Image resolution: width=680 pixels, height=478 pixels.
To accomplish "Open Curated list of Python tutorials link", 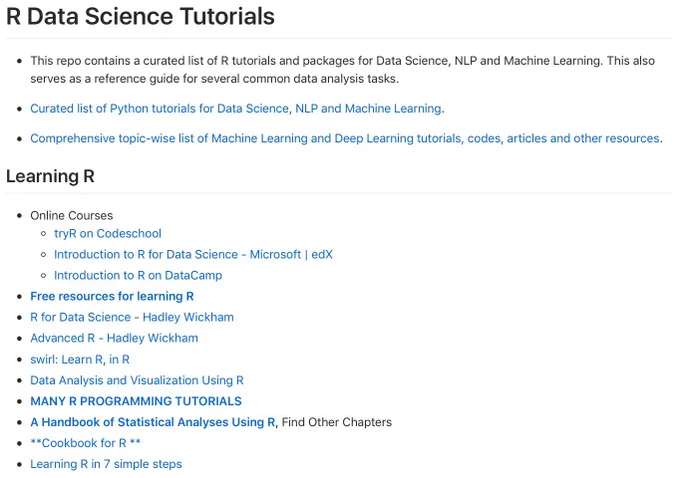I will coord(235,108).
